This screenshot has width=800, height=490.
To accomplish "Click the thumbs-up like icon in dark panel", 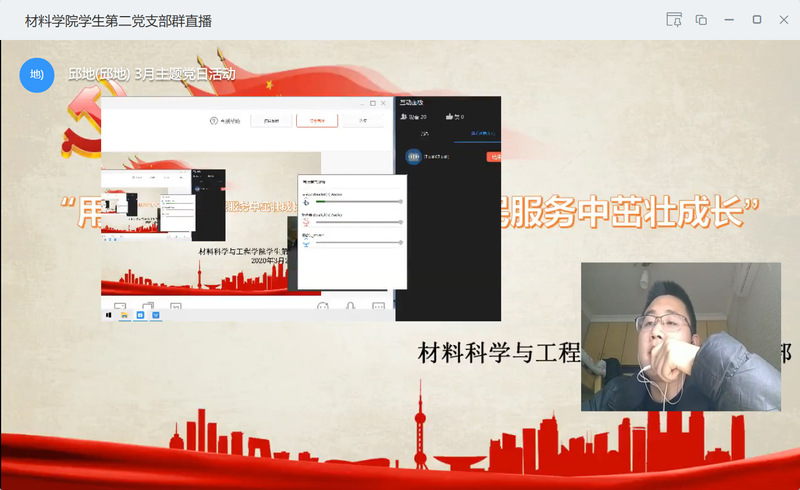I will pos(449,117).
